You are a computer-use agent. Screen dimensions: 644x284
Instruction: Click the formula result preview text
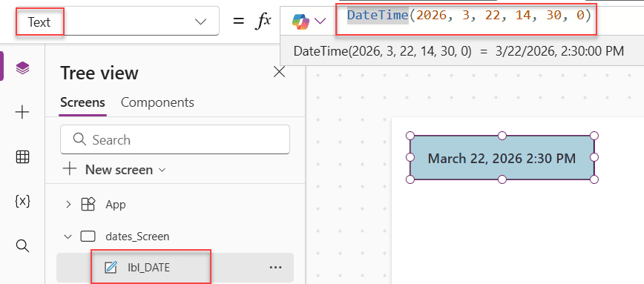pyautogui.click(x=459, y=51)
